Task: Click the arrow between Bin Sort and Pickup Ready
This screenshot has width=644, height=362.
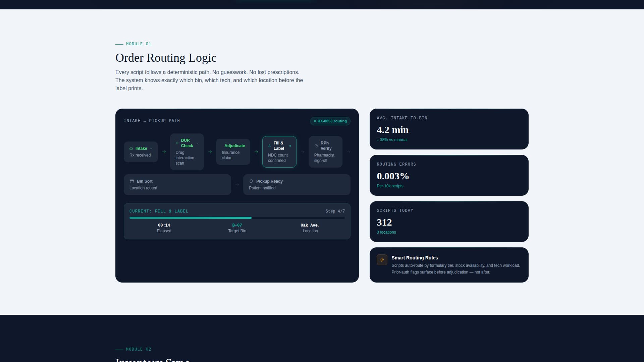Action: [237, 185]
